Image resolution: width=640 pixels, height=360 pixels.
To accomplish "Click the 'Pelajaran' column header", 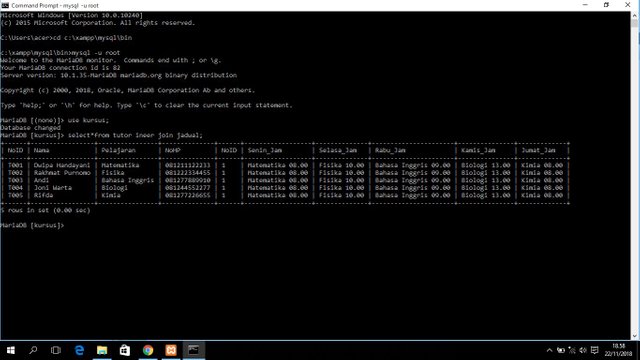I will (118, 150).
